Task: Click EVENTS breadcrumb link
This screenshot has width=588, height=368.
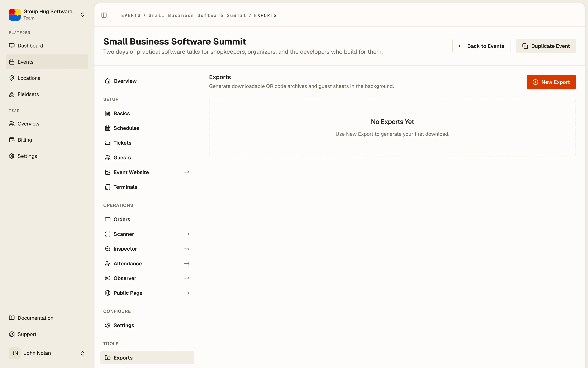Action: coord(131,15)
